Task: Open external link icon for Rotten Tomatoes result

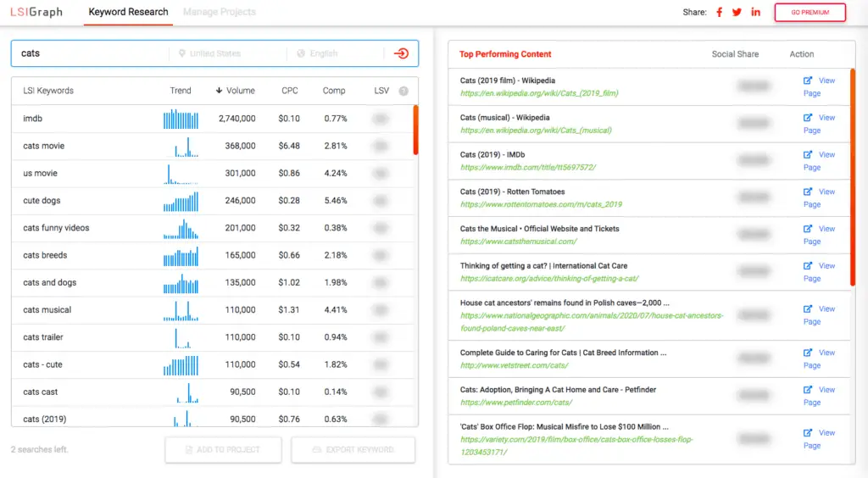Action: coord(808,192)
